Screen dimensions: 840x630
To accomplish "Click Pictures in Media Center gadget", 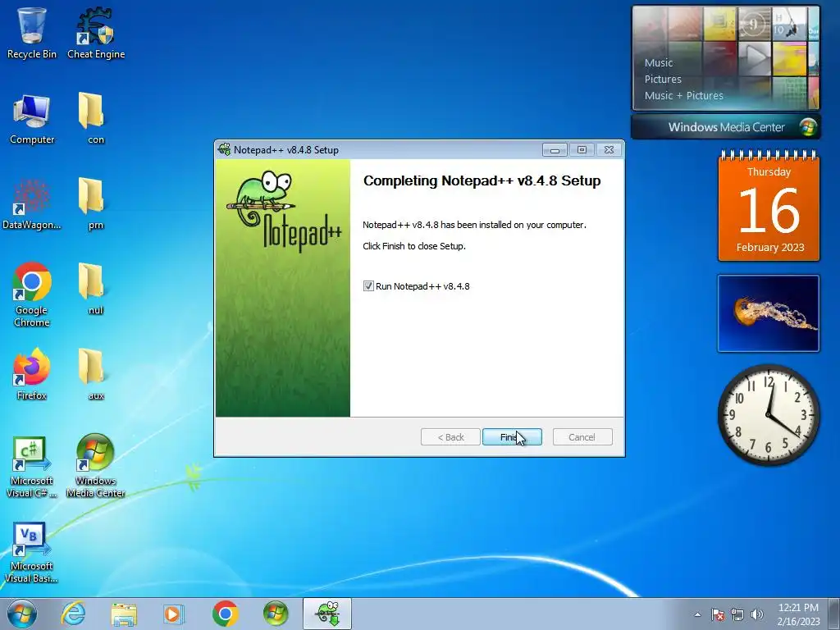I will pyautogui.click(x=663, y=80).
